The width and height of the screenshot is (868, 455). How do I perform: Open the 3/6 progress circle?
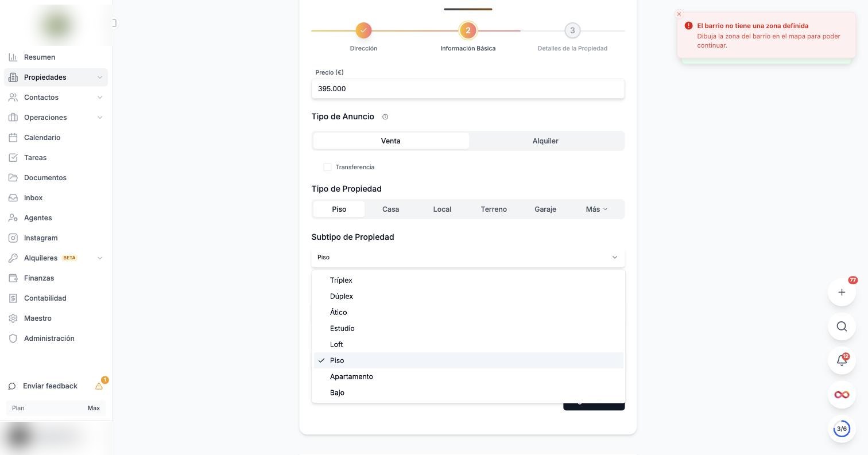[842, 429]
